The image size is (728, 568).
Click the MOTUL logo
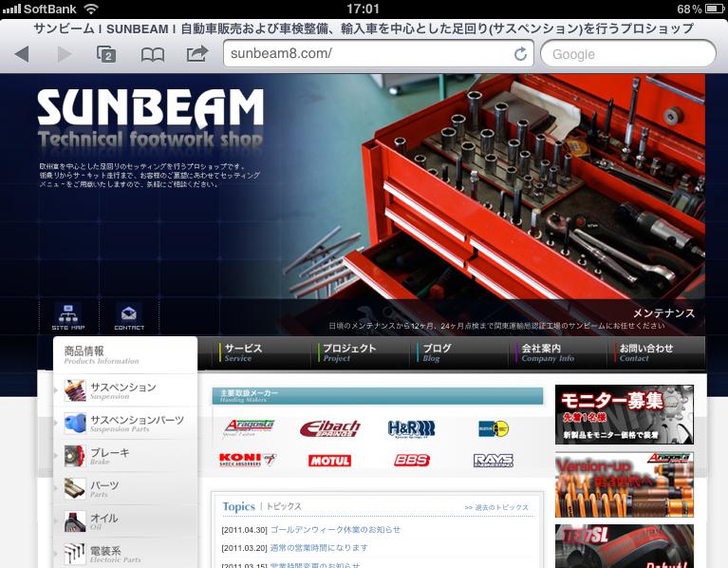(329, 461)
